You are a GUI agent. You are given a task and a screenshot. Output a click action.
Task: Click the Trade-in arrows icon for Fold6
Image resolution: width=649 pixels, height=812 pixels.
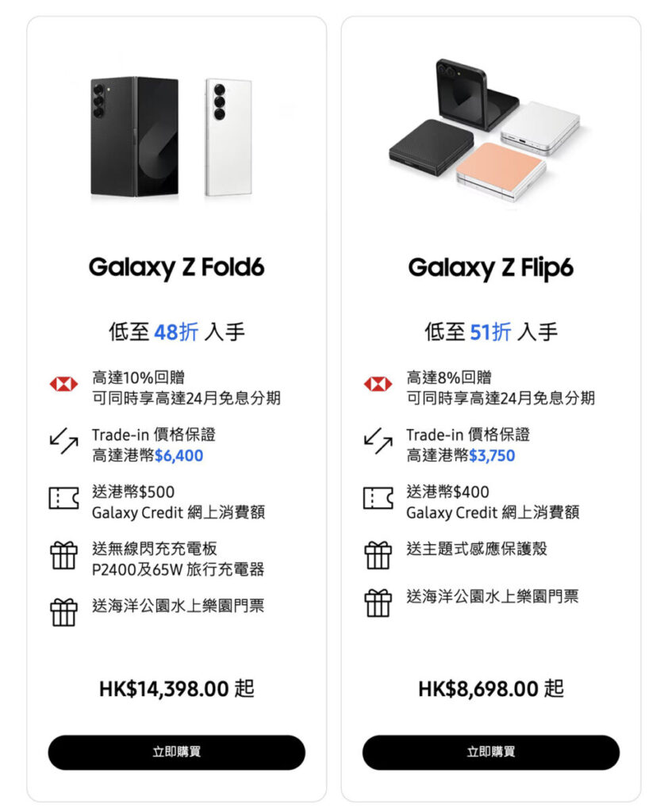tap(63, 442)
